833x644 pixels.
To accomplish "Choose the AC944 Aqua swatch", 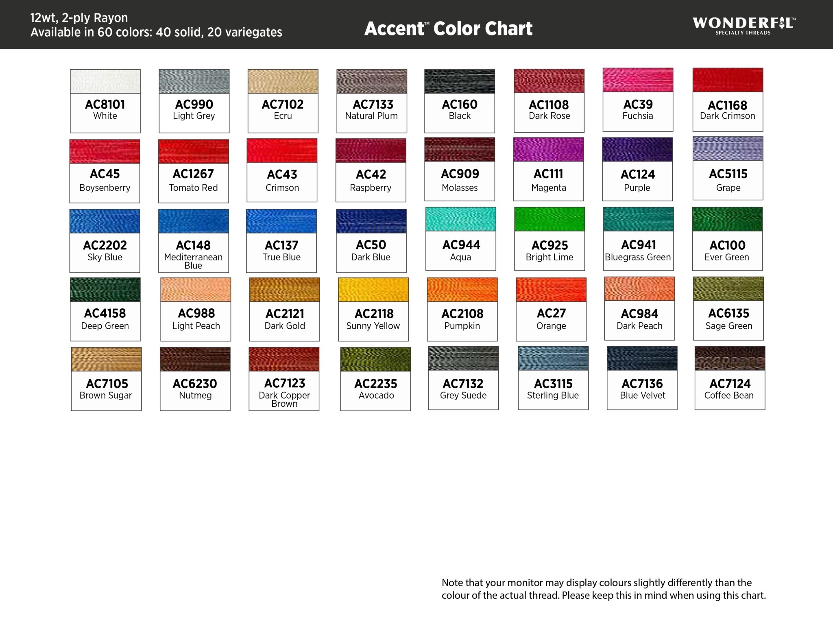I will 461,239.
